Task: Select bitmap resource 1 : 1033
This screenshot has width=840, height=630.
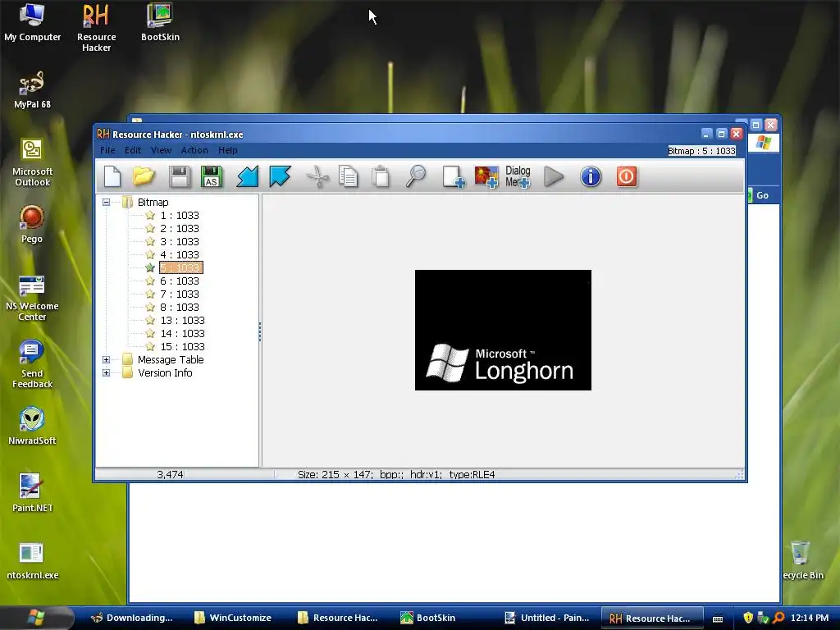Action: tap(180, 216)
